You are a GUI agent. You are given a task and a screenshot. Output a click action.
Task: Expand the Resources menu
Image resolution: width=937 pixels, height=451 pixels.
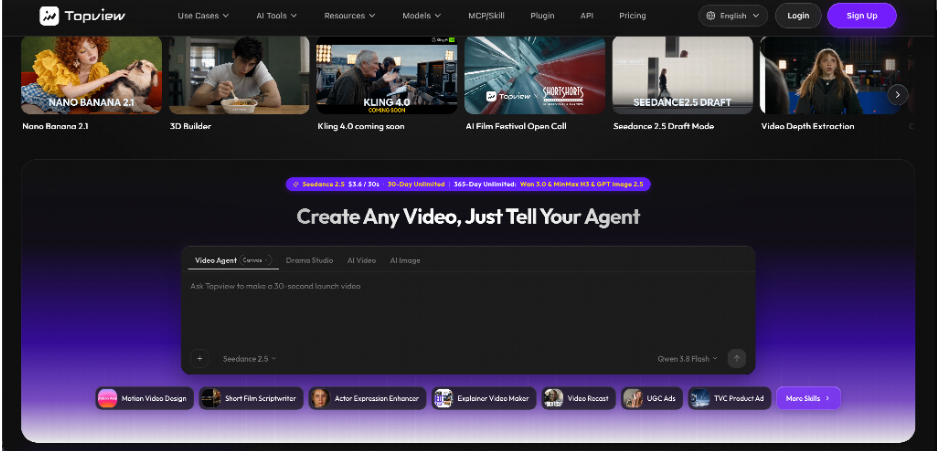[x=350, y=16]
